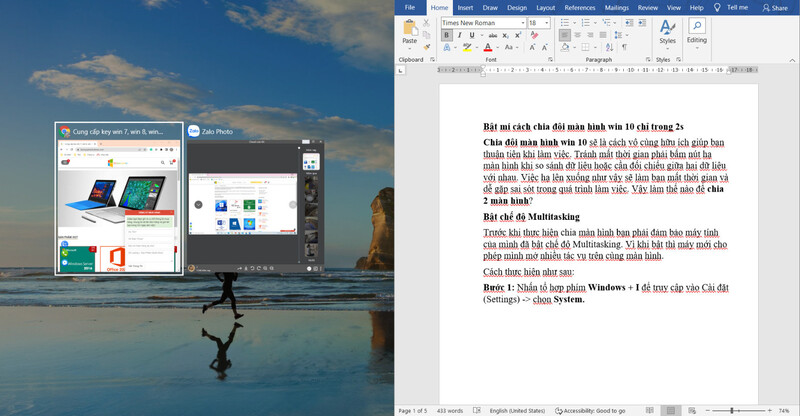Expand the Paste options arrow
The height and width of the screenshot is (416, 800).
point(409,48)
